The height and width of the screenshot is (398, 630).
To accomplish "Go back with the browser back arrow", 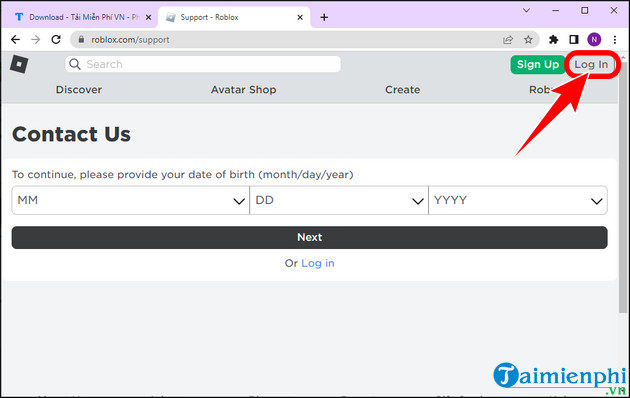I will [x=15, y=39].
